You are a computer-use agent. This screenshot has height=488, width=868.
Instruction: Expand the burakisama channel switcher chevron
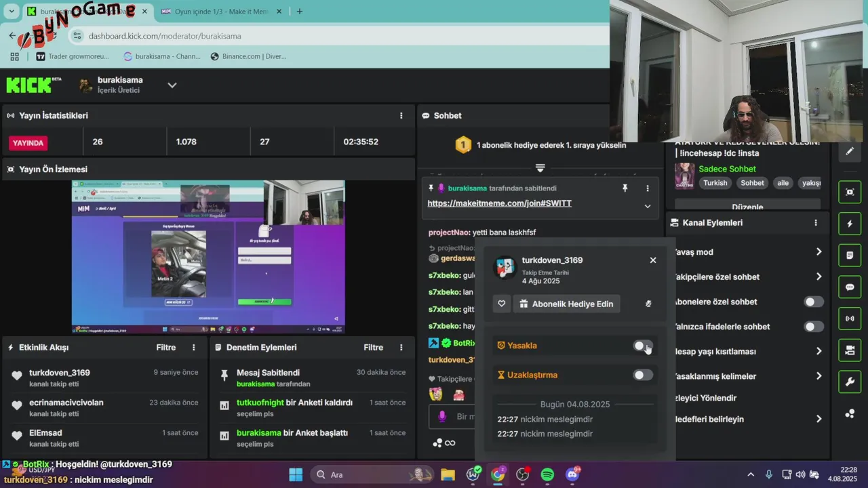pos(172,85)
